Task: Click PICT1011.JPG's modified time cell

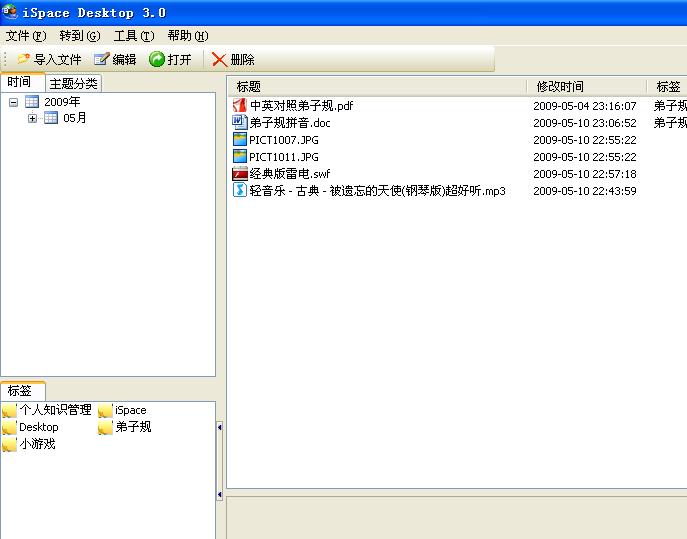Action: (584, 157)
